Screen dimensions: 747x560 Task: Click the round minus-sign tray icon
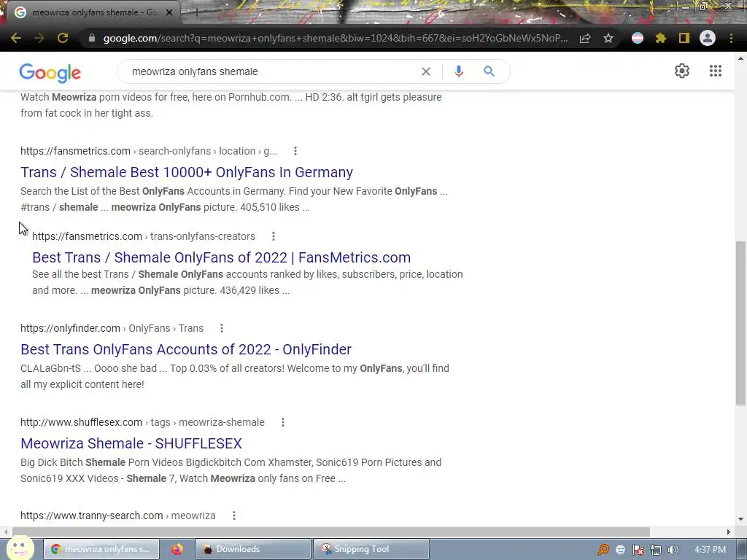(620, 550)
